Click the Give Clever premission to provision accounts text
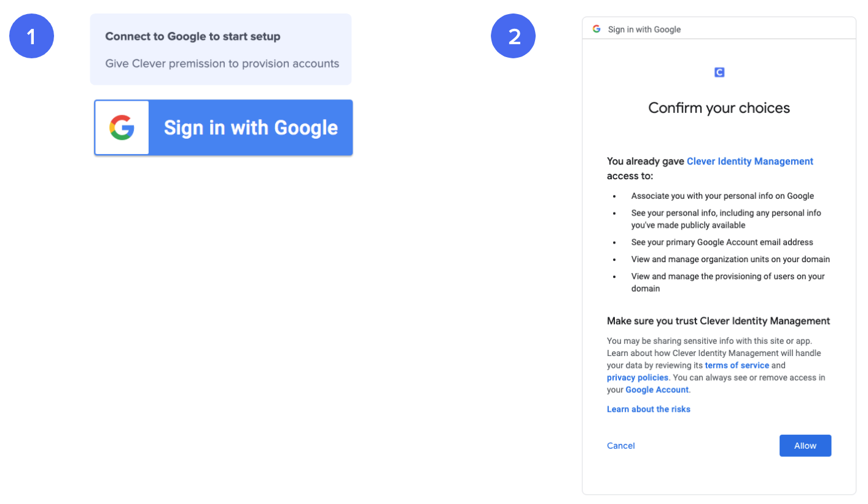Image resolution: width=868 pixels, height=504 pixels. pos(222,63)
